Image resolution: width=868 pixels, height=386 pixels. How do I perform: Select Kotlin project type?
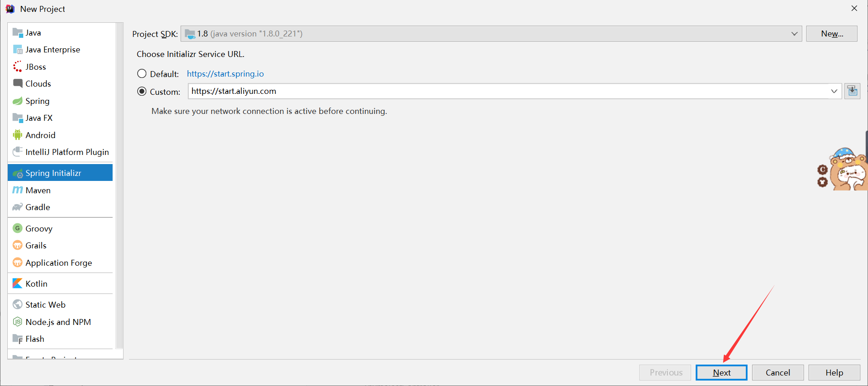[60, 283]
